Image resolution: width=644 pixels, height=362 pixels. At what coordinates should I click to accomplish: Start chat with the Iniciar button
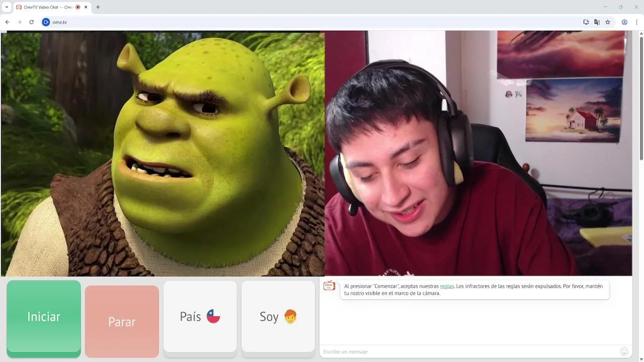pos(44,318)
